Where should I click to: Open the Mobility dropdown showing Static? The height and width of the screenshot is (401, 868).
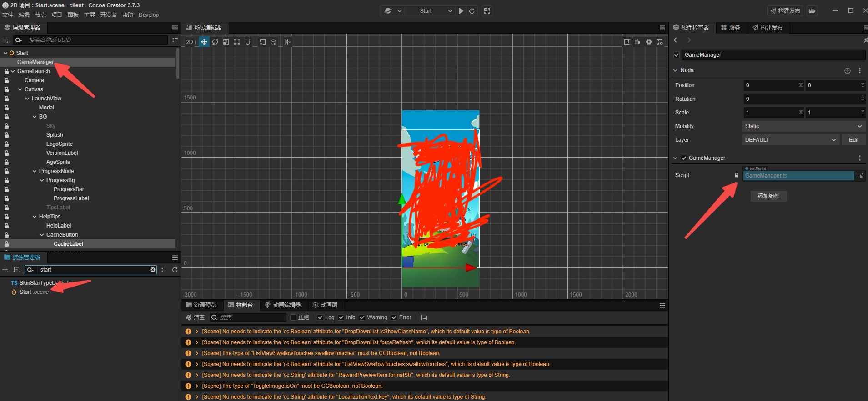803,126
